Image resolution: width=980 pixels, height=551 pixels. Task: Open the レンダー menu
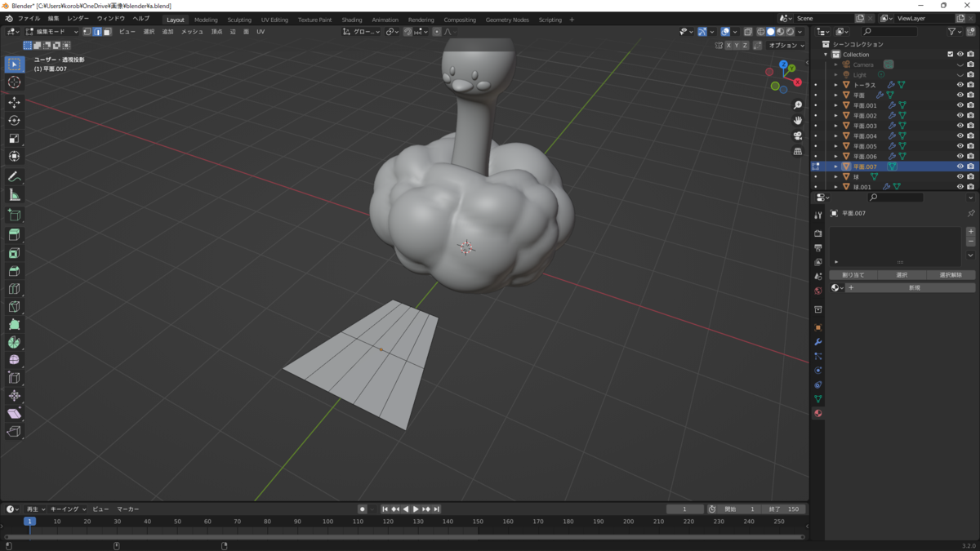78,19
